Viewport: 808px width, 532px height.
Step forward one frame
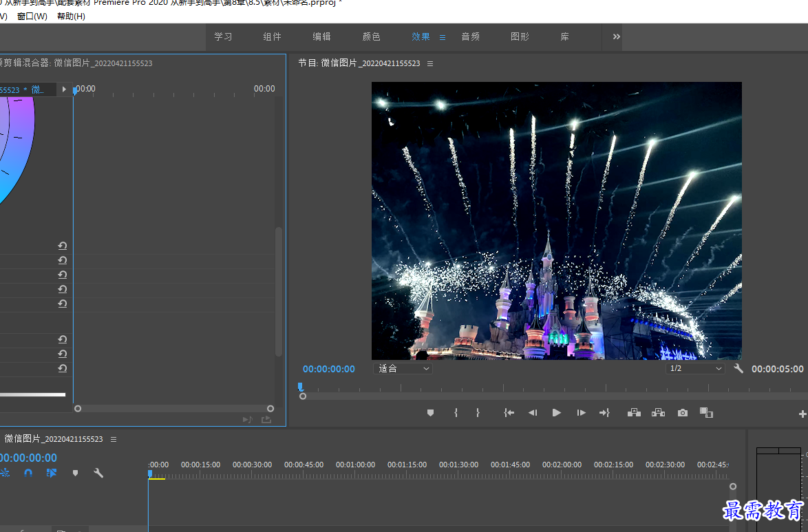point(581,412)
